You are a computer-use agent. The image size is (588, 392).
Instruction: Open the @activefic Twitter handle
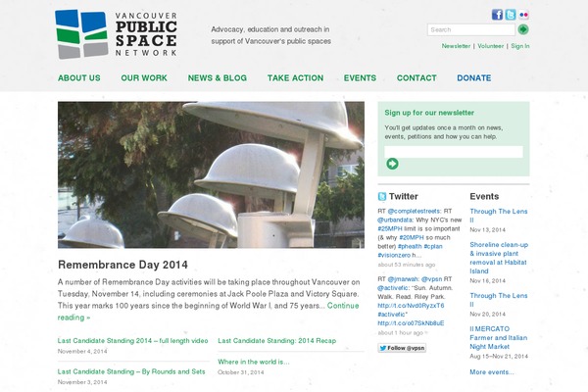[393, 288]
